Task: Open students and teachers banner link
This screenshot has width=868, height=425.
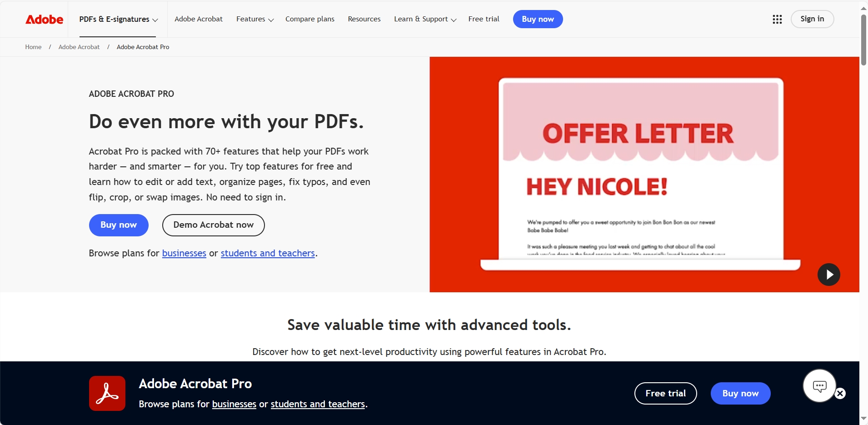Action: tap(318, 404)
